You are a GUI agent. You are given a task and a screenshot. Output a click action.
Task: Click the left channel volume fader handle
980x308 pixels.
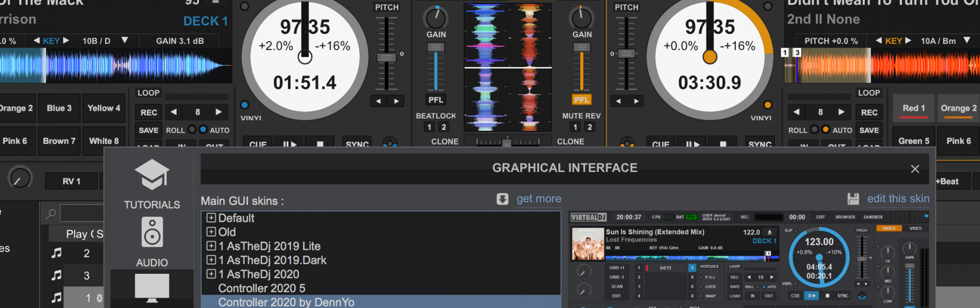(435, 48)
